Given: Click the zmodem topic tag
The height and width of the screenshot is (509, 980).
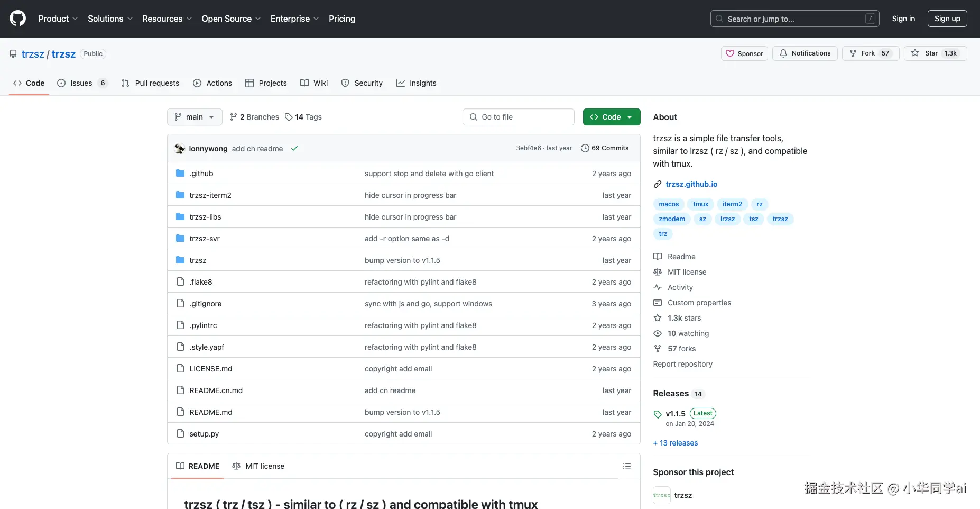Looking at the screenshot, I should coord(672,219).
